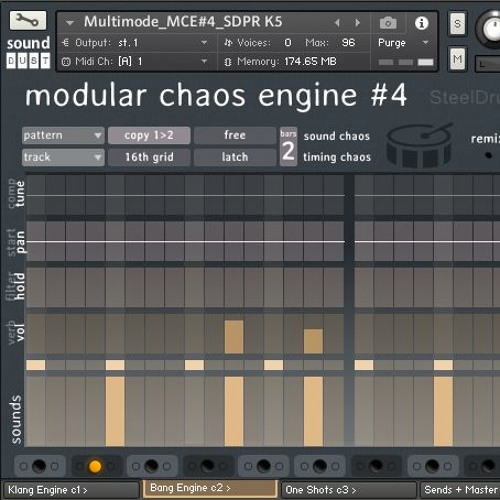Select the sixth track selector dot
The image size is (500, 500).
coord(320,466)
